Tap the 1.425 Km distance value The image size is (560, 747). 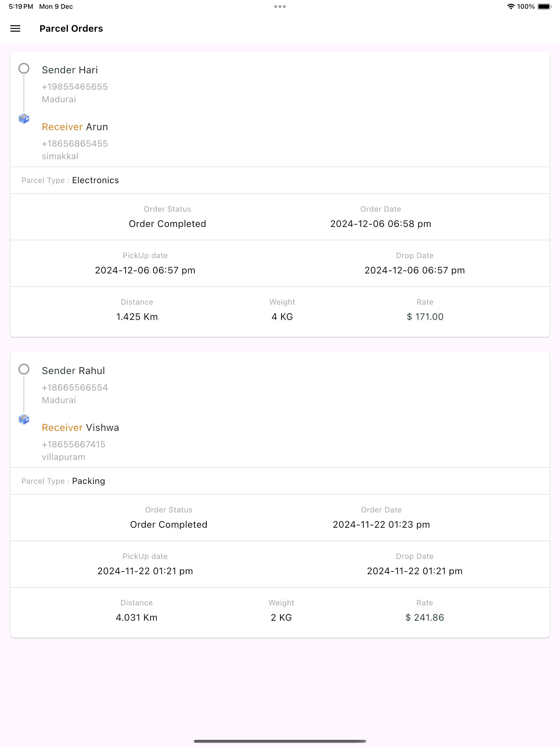coord(137,317)
